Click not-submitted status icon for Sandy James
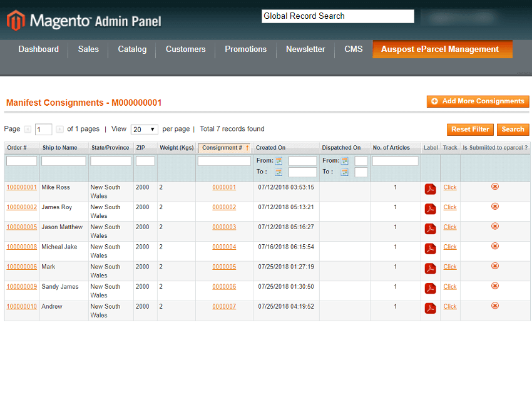Viewport: 532px width, 407px height. point(495,286)
